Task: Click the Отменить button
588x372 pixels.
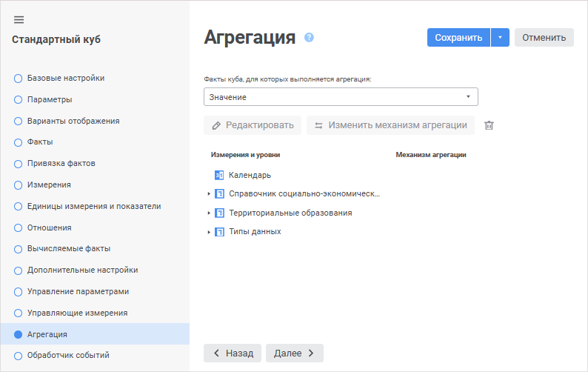Action: pos(544,38)
